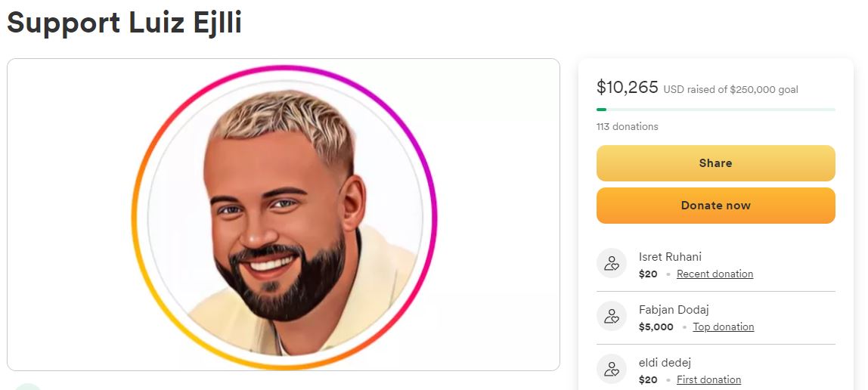Open the Recent donation link

tap(715, 274)
